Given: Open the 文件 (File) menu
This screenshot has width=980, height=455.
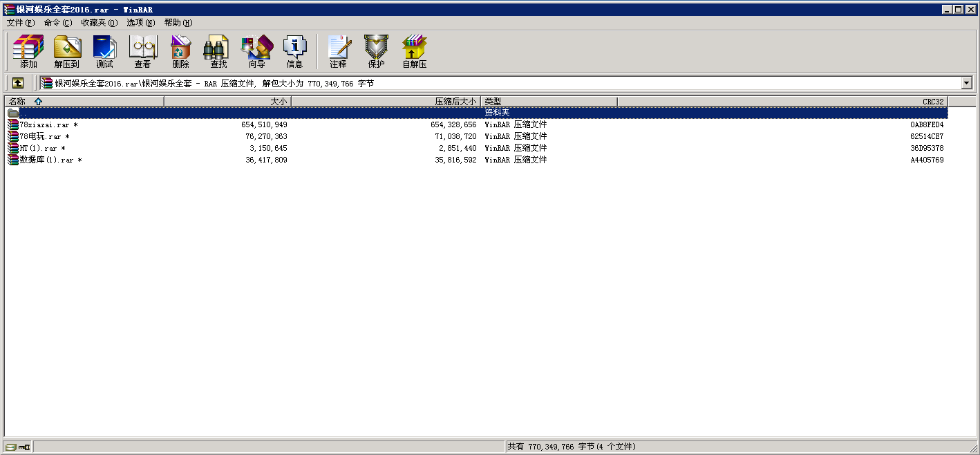Looking at the screenshot, I should point(20,23).
